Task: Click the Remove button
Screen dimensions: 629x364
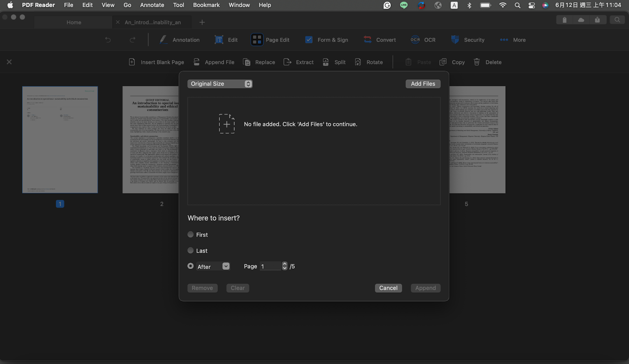Action: coord(202,288)
